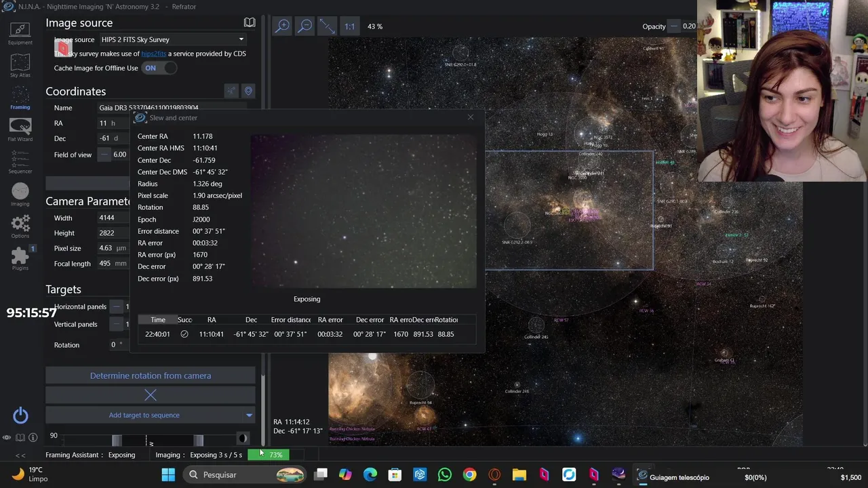Select the Framing sidebar tab
Image resolution: width=868 pixels, height=488 pixels.
[20, 98]
